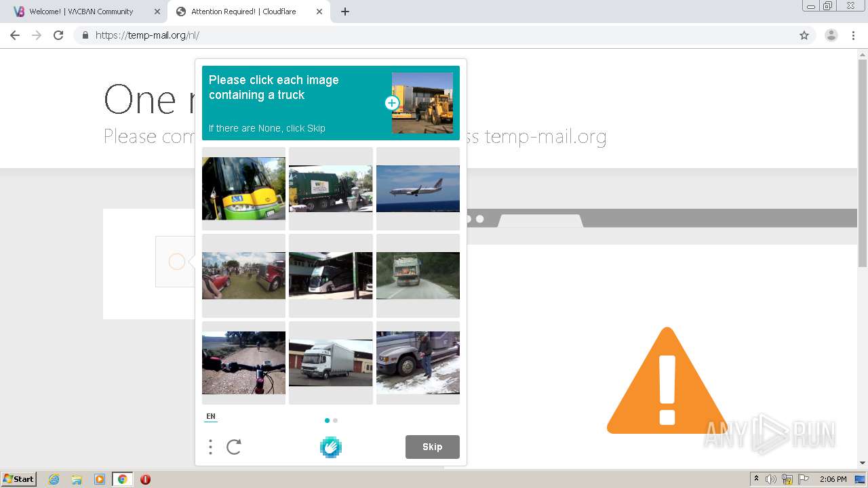868x488 pixels.
Task: Launch Internet Explorer from taskbar
Action: 54,479
